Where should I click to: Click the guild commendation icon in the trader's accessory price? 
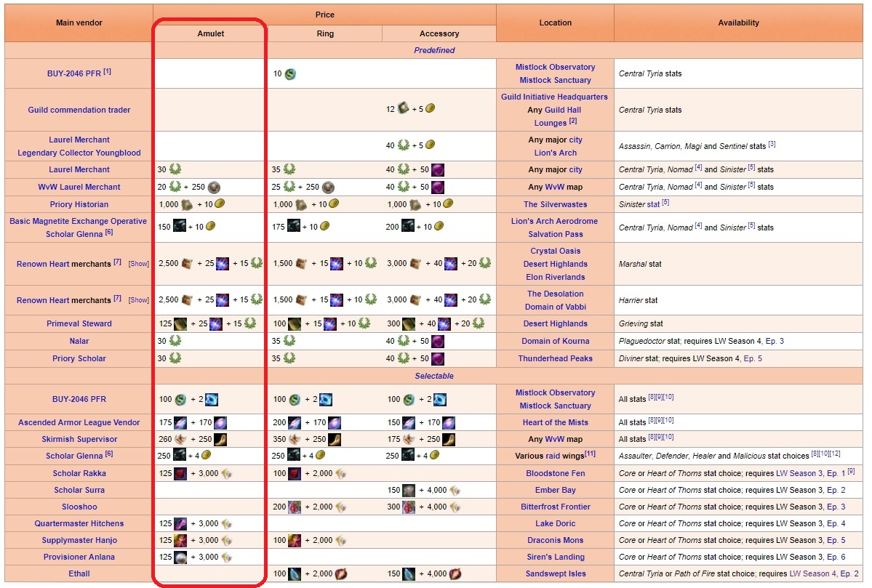tap(404, 109)
